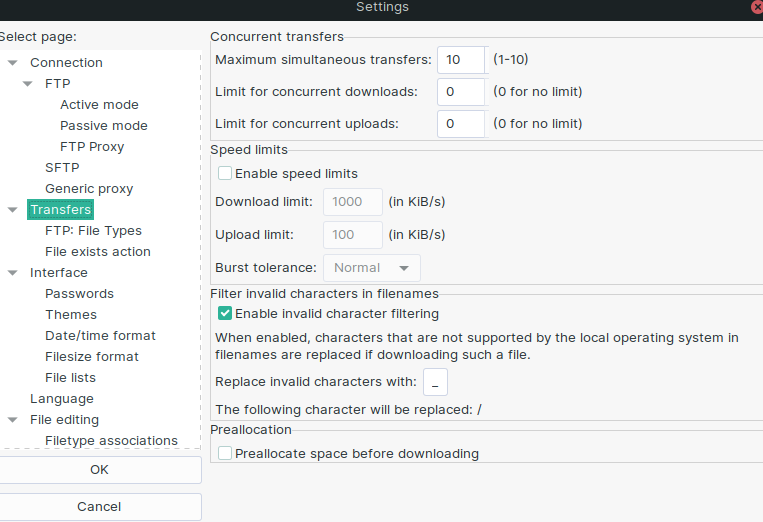
Task: Select Passive mode settings page
Action: tap(103, 126)
